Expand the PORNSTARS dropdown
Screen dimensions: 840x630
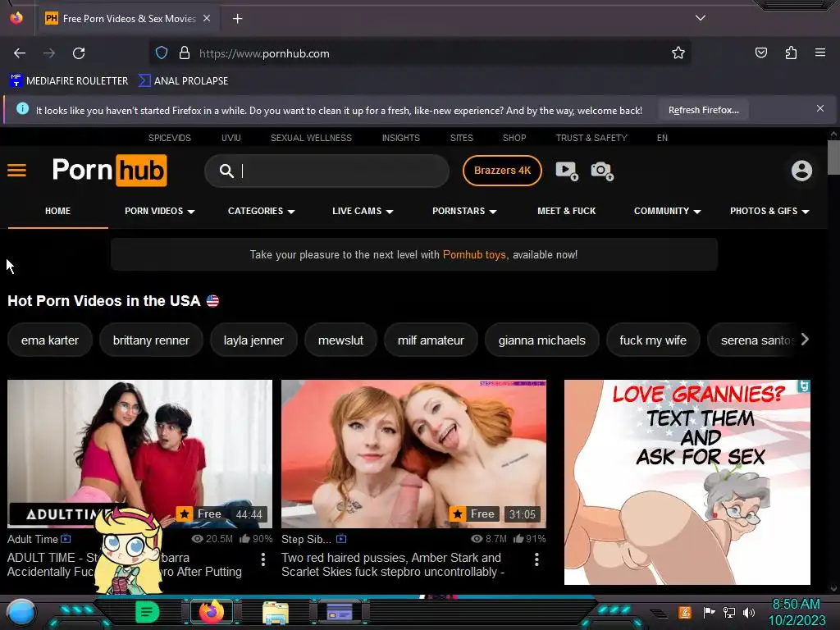coord(464,211)
